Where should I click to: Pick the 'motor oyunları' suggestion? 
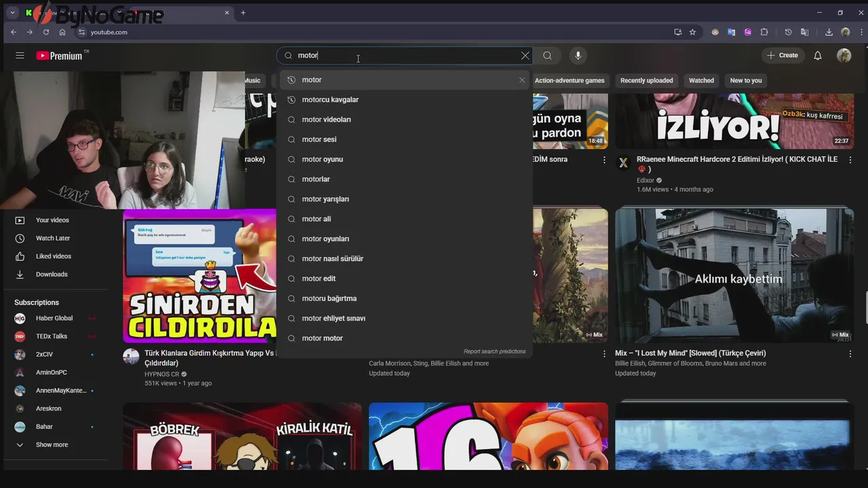(x=405, y=239)
